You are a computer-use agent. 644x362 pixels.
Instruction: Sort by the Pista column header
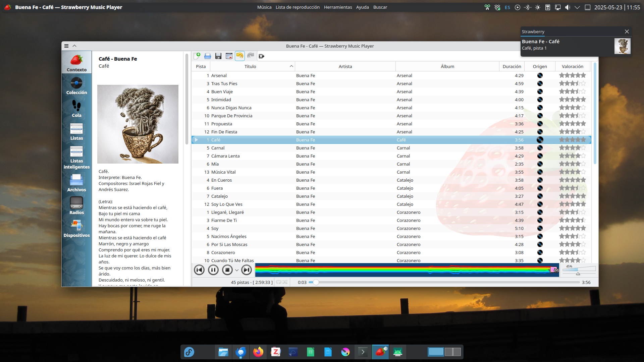tap(201, 66)
